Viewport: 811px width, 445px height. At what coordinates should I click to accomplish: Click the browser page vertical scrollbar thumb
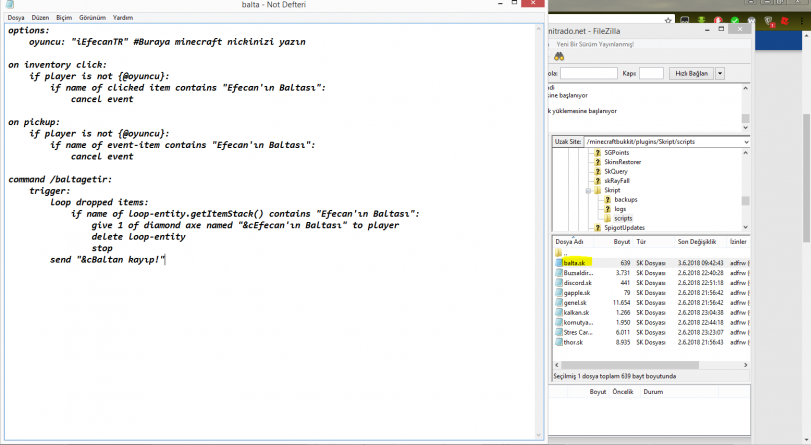click(806, 177)
